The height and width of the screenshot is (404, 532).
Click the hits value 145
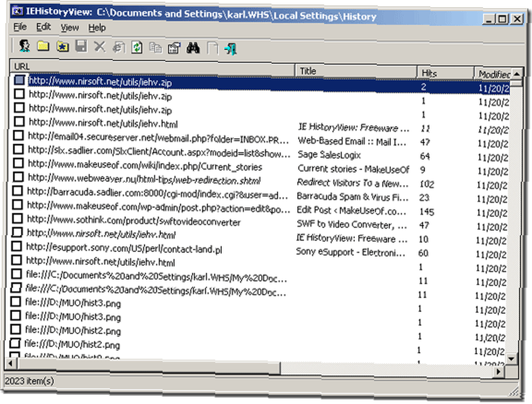[427, 212]
